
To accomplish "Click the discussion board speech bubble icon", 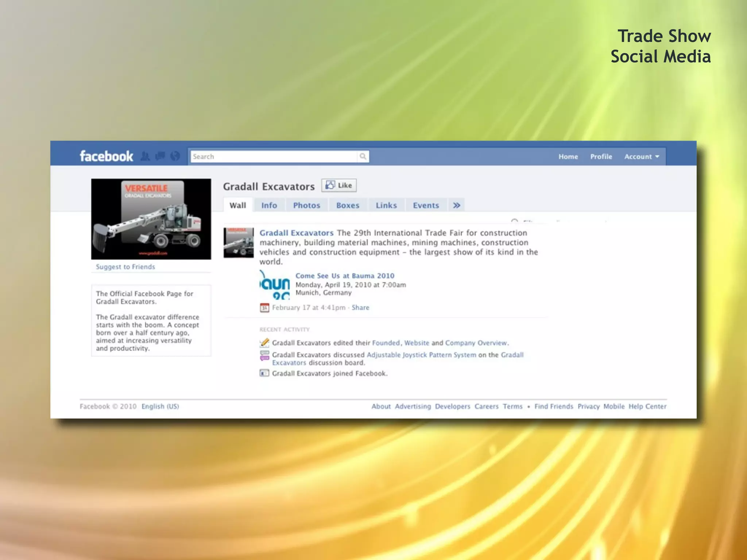I will (264, 355).
